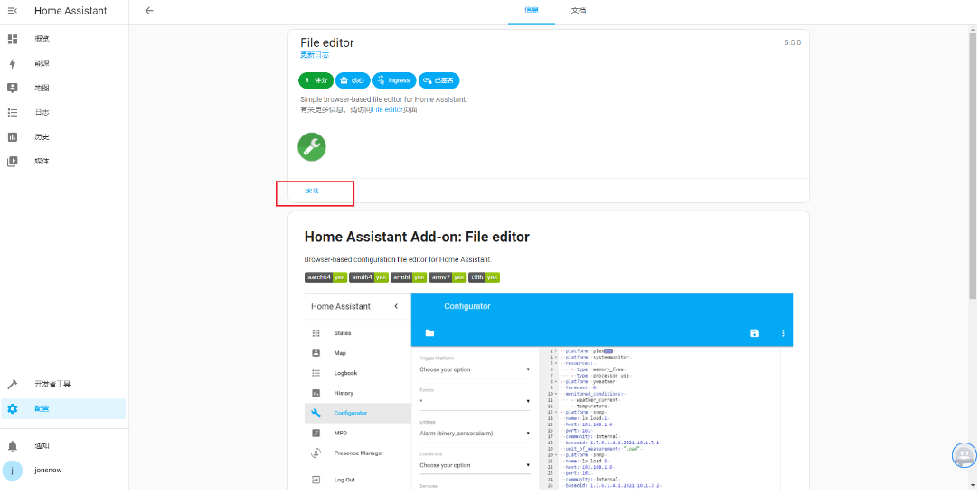980x504 pixels.
Task: Open Trigger Platform 'Choose your option' dropdown
Action: (475, 369)
